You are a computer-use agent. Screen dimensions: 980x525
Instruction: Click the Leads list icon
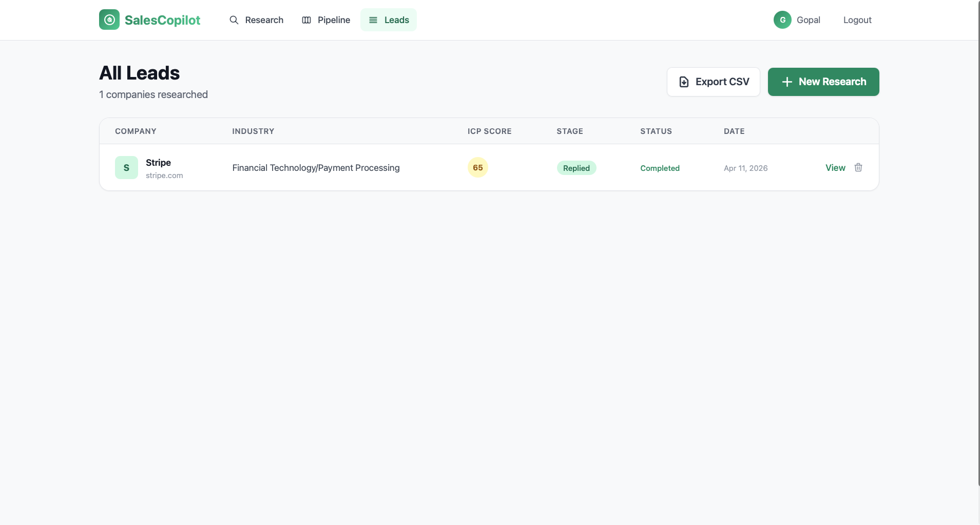373,20
